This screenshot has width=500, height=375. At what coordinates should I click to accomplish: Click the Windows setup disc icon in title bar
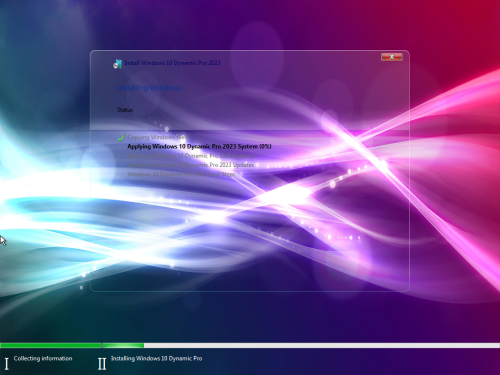coord(117,64)
